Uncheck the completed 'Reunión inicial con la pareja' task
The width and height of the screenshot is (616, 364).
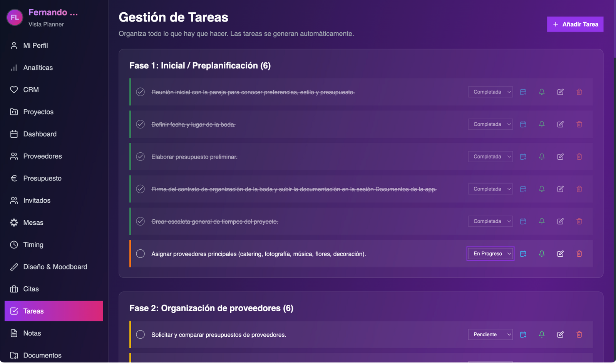[141, 92]
